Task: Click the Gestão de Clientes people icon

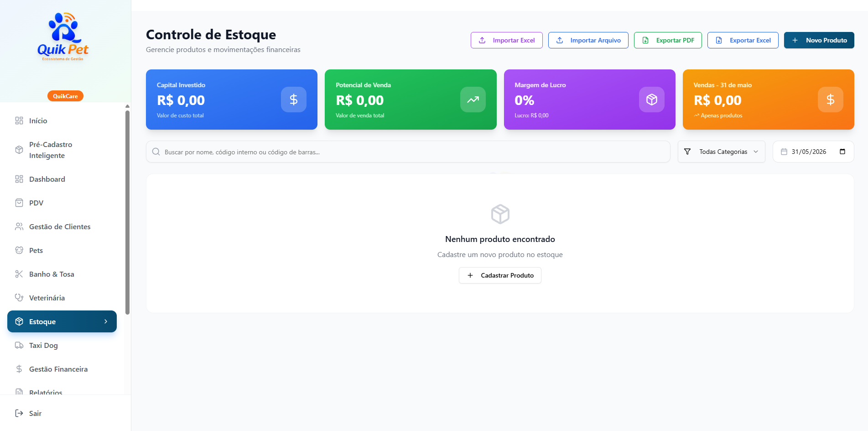Action: click(19, 226)
